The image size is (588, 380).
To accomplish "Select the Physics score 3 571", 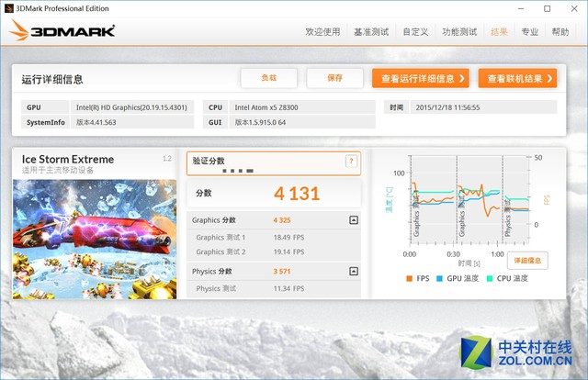I will tap(282, 272).
